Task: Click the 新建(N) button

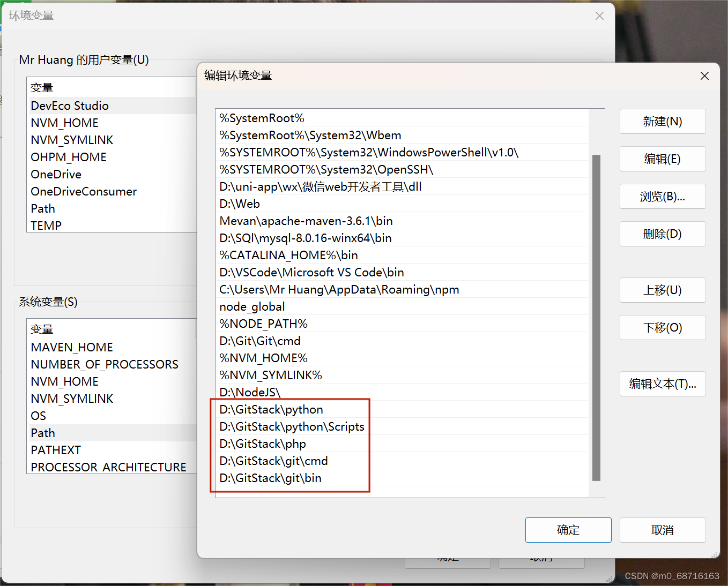Action: tap(663, 122)
